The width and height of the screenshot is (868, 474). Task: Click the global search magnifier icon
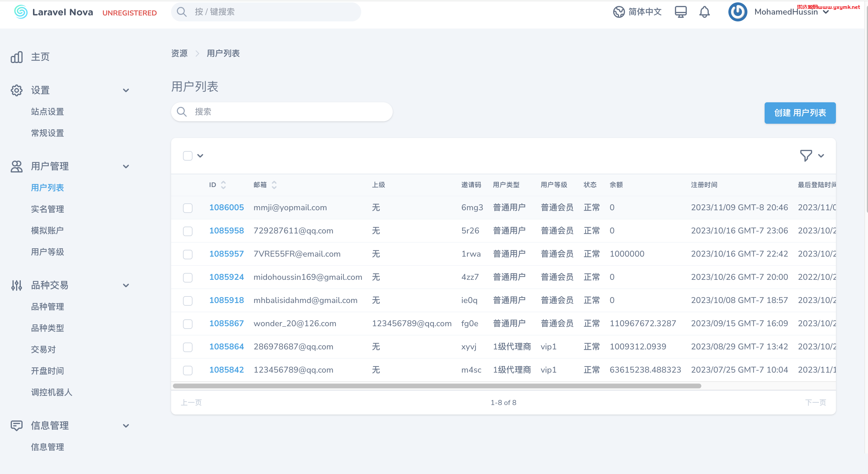tap(182, 12)
